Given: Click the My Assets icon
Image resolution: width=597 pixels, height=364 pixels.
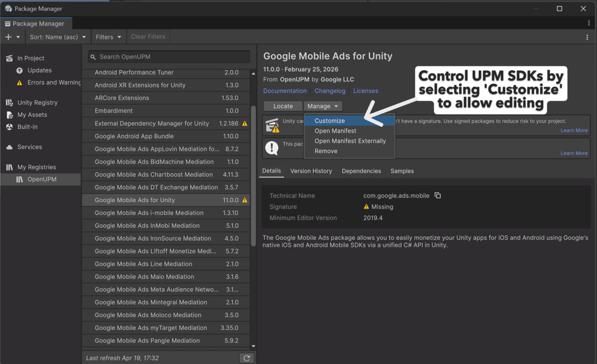Looking at the screenshot, I should click(x=9, y=115).
